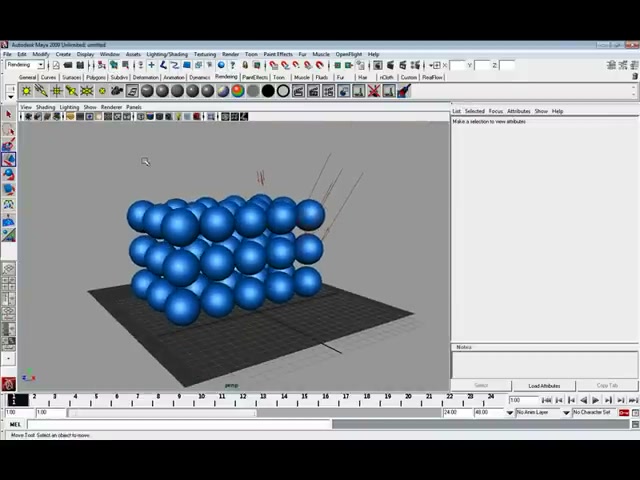This screenshot has width=640, height=480.
Task: Click the question mark icon in status line
Action: [x=233, y=65]
